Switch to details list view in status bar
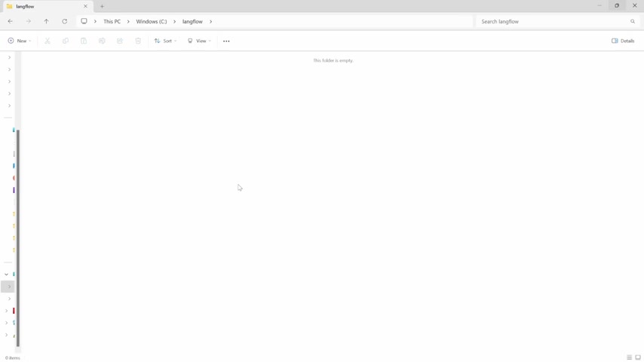Viewport: 644px width, 362px height. (x=629, y=357)
